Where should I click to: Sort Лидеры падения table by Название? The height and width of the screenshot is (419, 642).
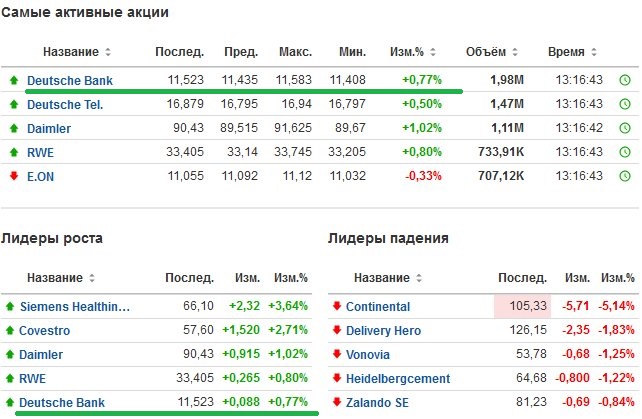388,278
